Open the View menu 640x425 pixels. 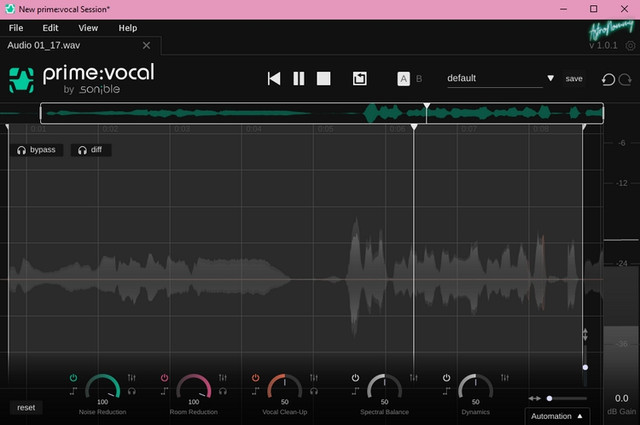tap(88, 28)
